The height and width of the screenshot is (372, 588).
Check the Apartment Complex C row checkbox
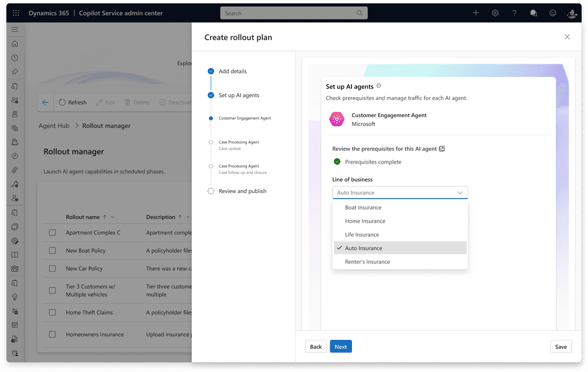click(x=52, y=233)
